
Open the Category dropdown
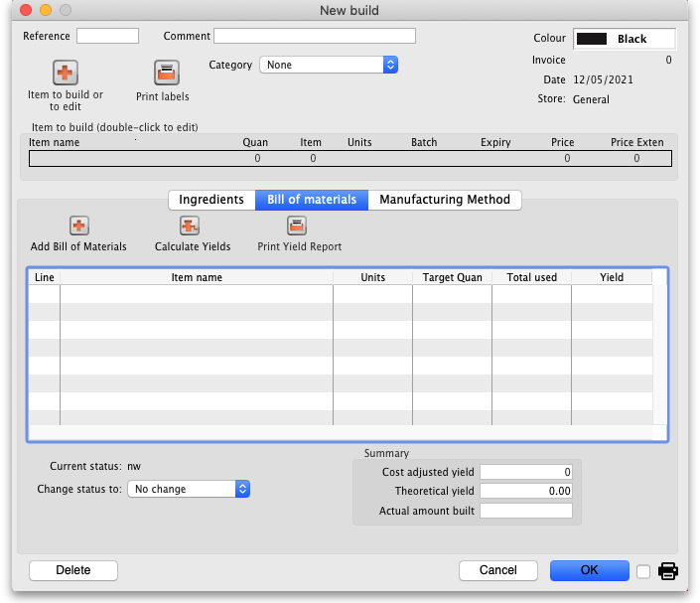pyautogui.click(x=328, y=65)
